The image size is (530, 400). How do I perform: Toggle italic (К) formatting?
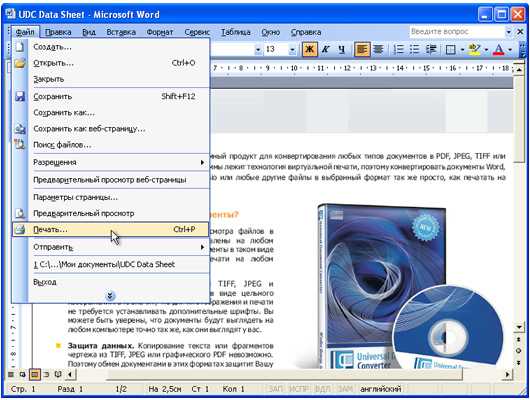326,50
